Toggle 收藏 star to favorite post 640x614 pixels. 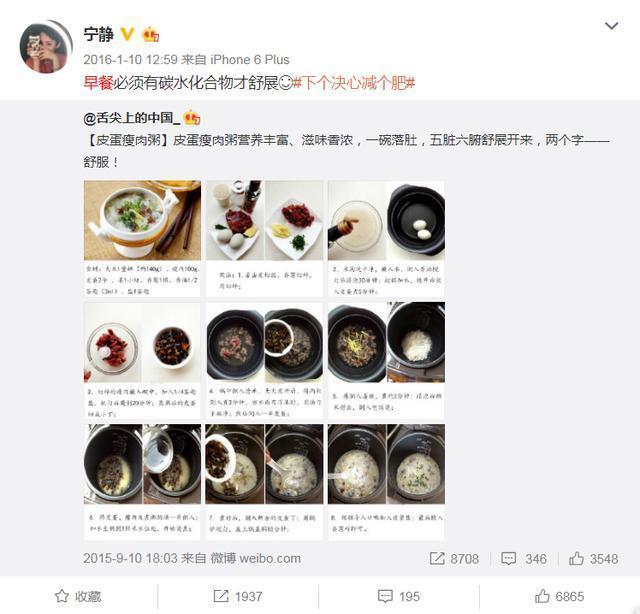78,596
